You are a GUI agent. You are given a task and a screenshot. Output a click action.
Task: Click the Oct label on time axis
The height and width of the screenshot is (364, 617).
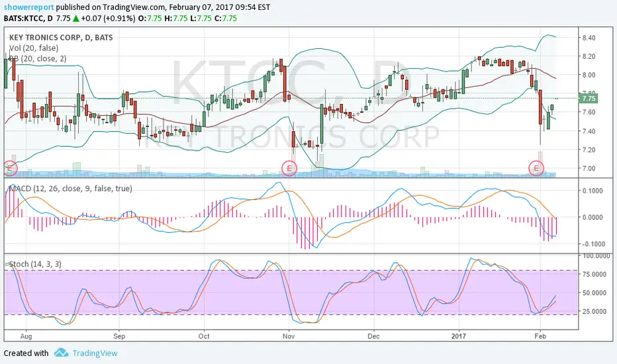pos(204,336)
